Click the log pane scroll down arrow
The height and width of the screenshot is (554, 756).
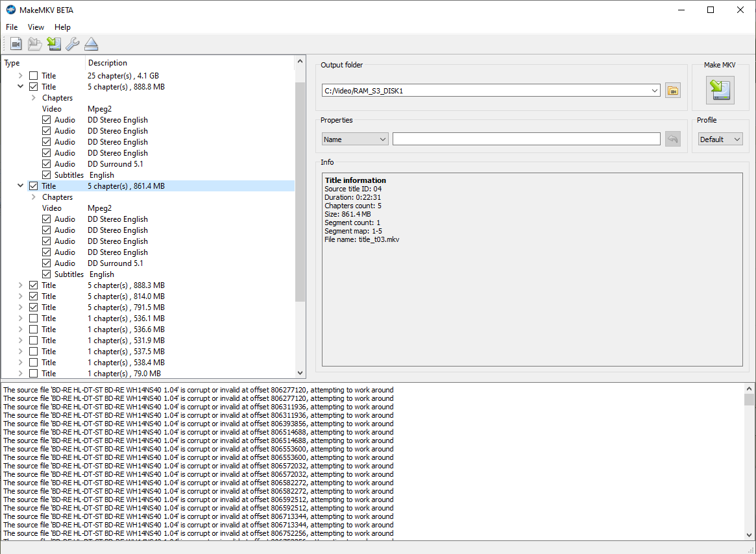tap(749, 535)
